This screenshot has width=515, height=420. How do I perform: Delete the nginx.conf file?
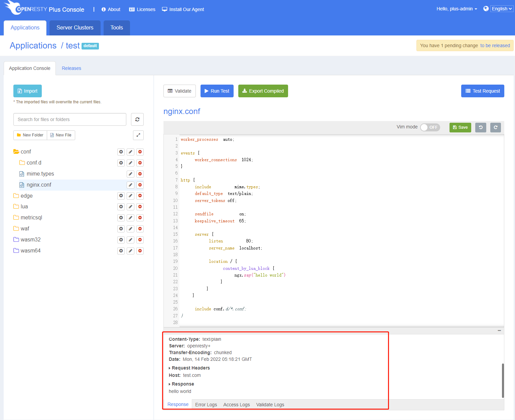tap(140, 185)
